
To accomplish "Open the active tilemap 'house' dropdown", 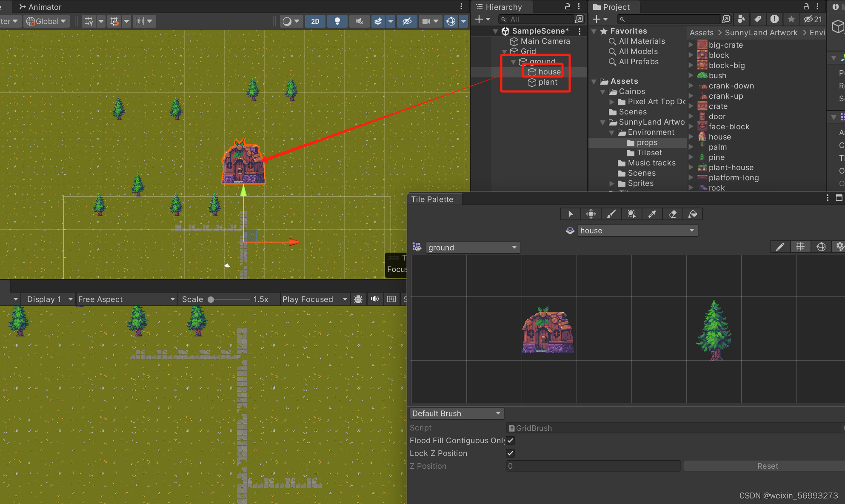I will point(637,231).
